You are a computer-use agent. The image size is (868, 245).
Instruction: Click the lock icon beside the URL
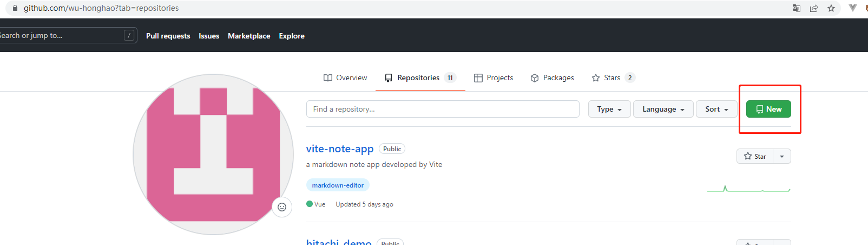(x=15, y=8)
